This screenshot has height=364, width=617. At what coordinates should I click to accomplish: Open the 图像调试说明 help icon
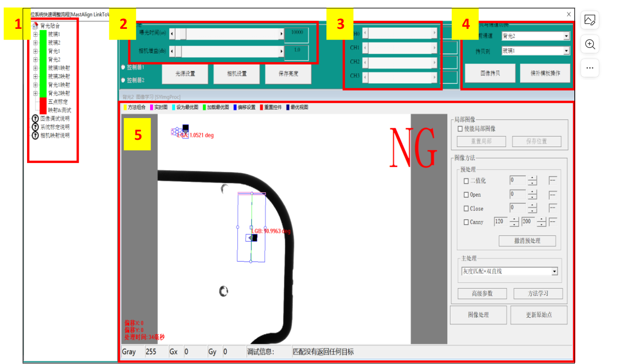click(35, 119)
